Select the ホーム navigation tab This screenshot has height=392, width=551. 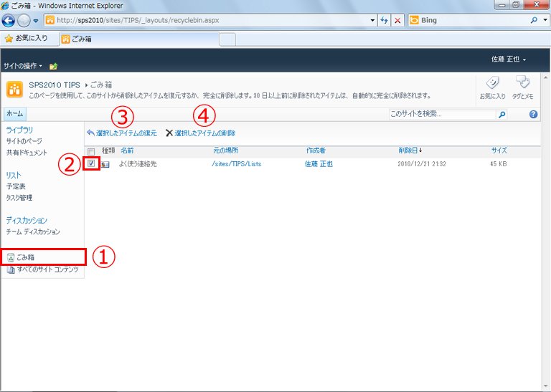pos(15,114)
